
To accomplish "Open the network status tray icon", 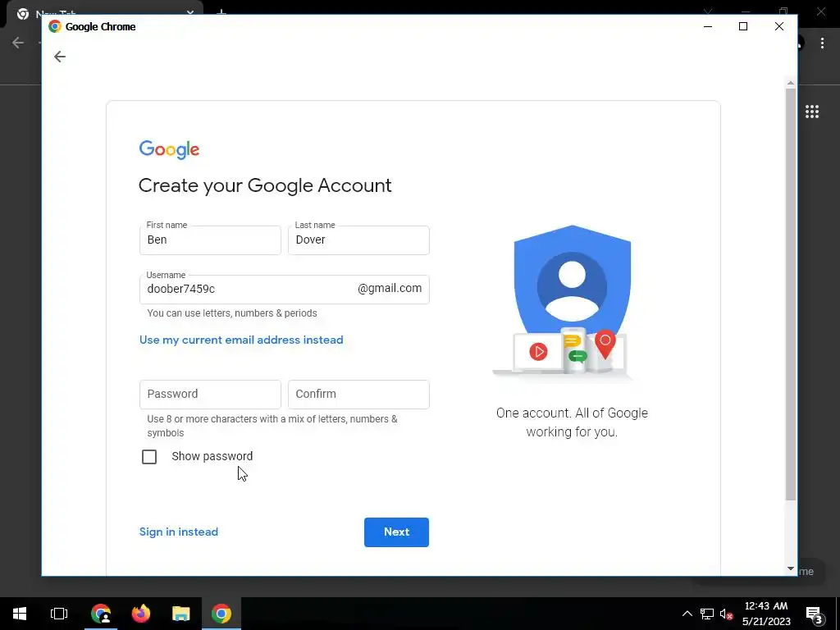I will 707,614.
